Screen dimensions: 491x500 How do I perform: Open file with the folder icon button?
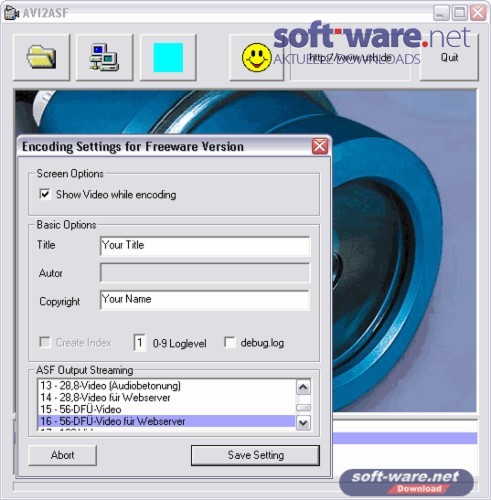(x=41, y=57)
